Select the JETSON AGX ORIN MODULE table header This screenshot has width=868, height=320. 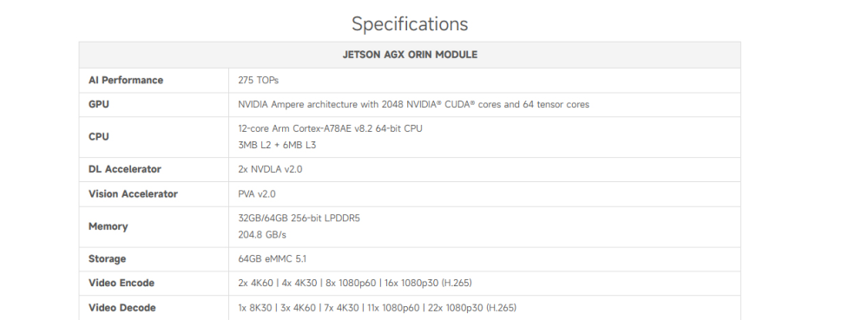pos(410,55)
